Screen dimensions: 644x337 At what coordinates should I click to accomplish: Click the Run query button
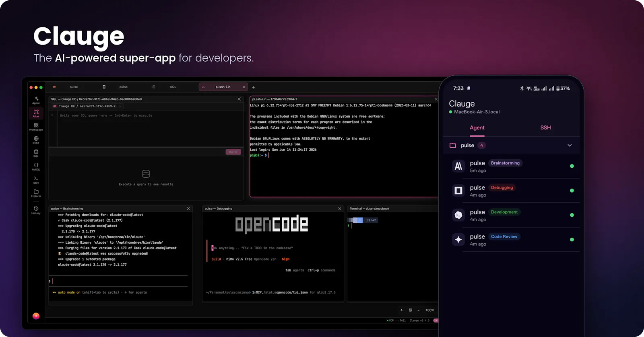click(x=233, y=152)
